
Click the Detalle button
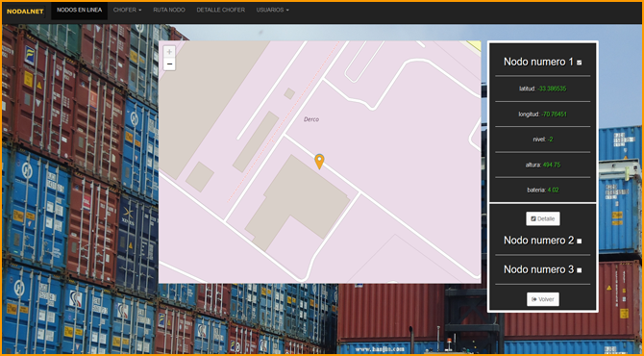tap(542, 218)
